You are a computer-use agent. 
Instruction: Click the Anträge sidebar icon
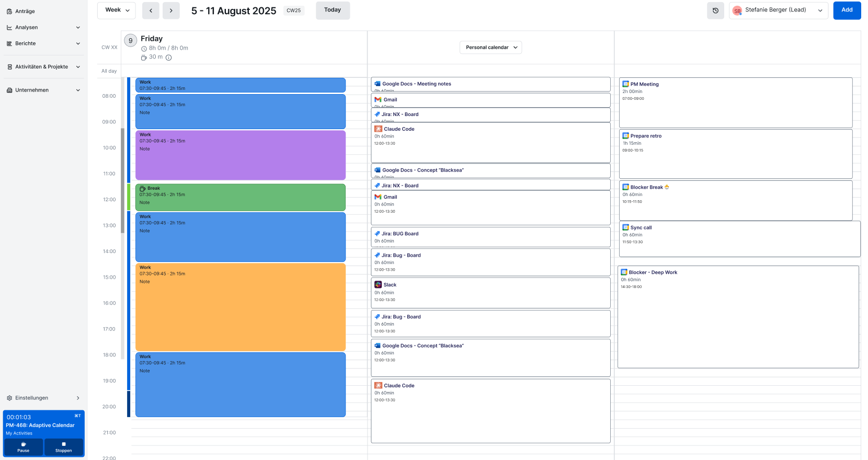coord(9,11)
